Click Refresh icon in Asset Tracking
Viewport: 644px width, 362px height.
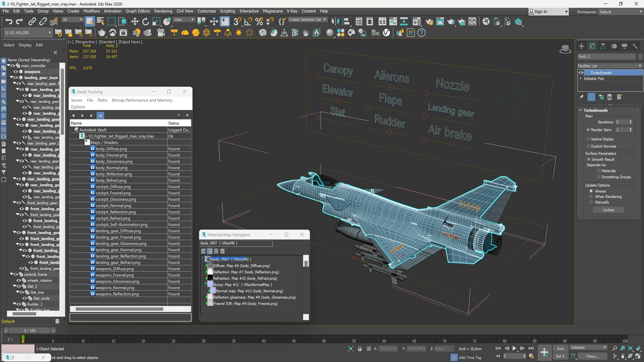[73, 115]
